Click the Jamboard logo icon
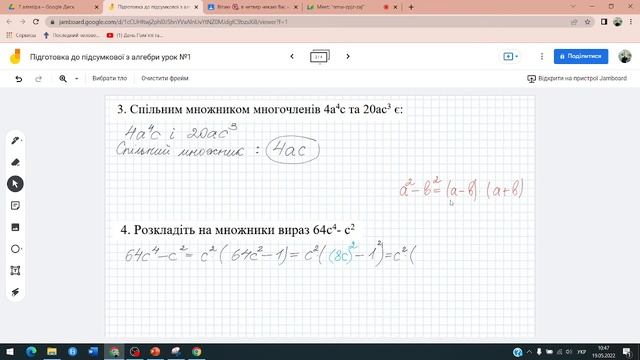The width and height of the screenshot is (640, 360). tap(16, 56)
